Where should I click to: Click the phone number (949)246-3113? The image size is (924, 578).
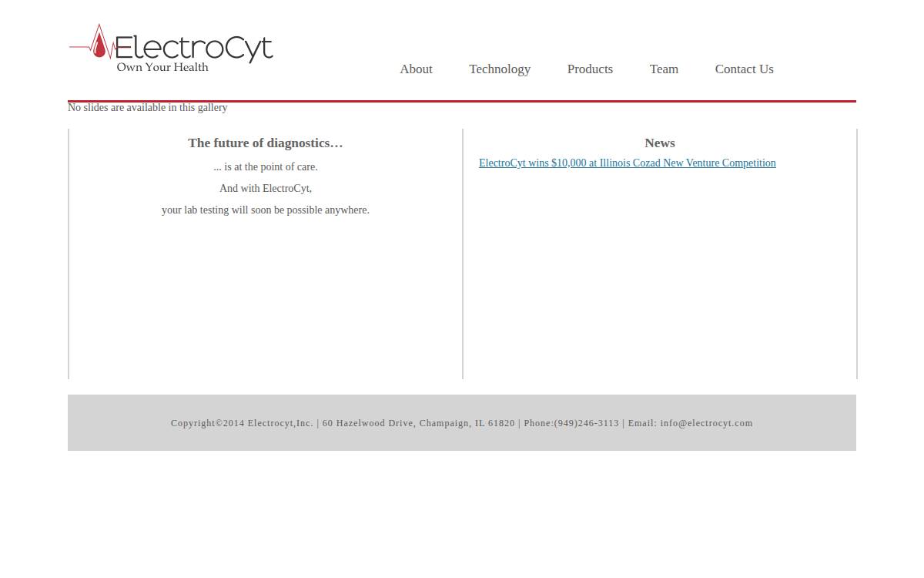(586, 423)
